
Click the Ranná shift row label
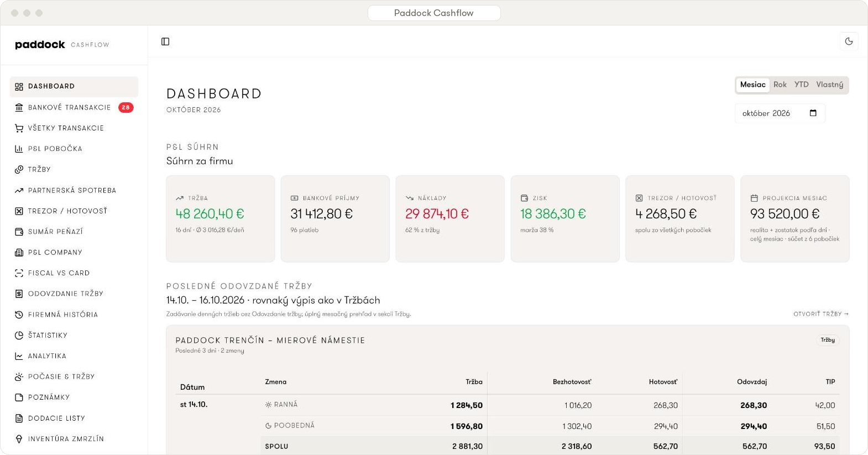click(281, 405)
